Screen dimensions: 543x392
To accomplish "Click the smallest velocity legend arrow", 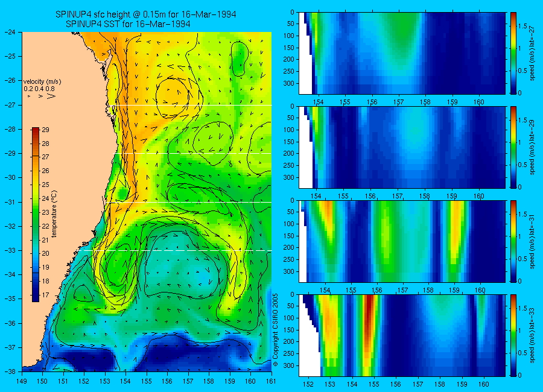I will click(29, 96).
